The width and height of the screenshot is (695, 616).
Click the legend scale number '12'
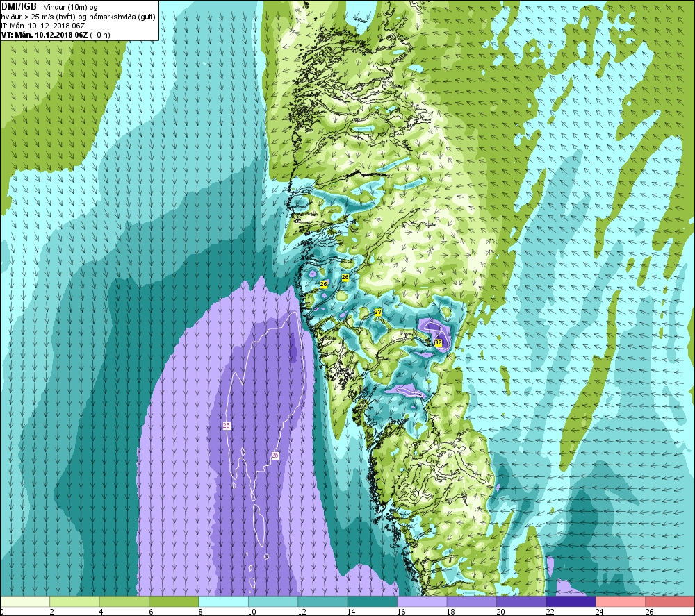coord(302,612)
